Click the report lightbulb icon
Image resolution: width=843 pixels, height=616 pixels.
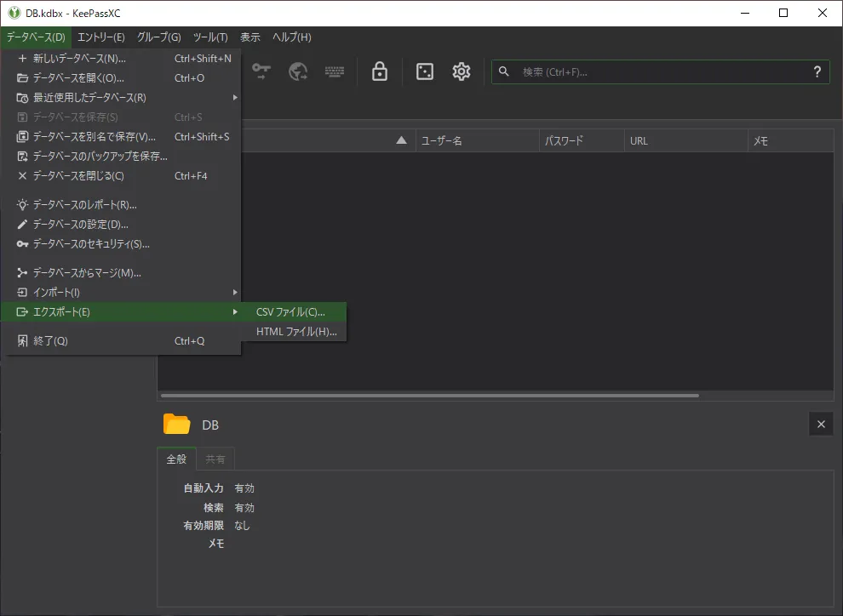[22, 204]
